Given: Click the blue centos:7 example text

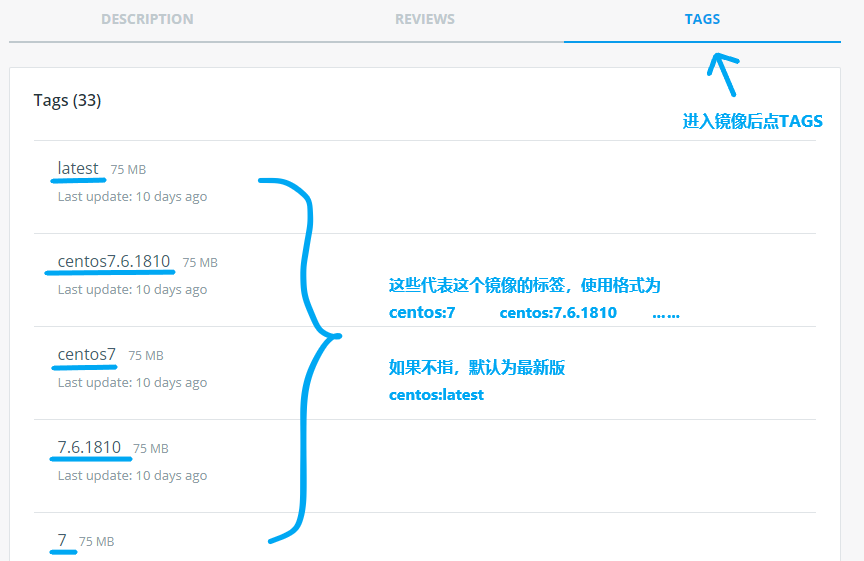Looking at the screenshot, I should tap(422, 312).
